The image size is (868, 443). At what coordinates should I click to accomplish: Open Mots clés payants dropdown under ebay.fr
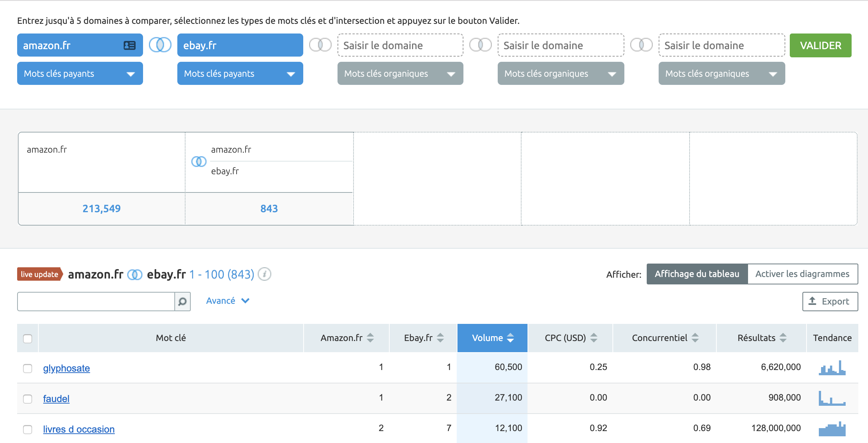click(x=240, y=73)
